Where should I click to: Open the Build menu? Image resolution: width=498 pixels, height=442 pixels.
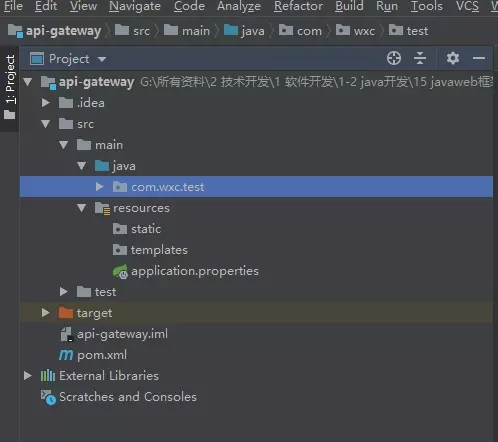click(349, 6)
